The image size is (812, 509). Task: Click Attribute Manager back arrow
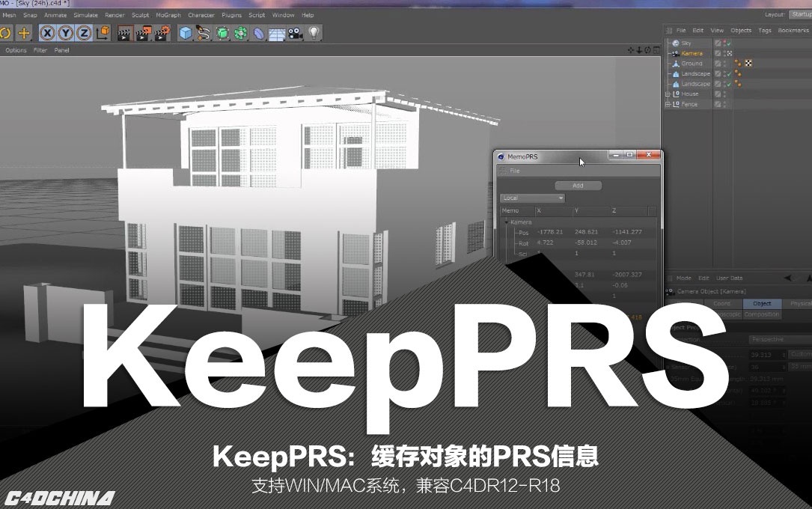787,278
